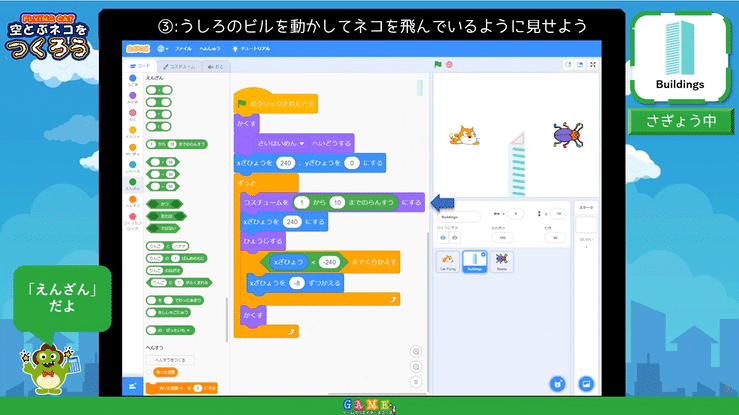Click the reset workspace zoom button
739x415 pixels.
(x=416, y=382)
